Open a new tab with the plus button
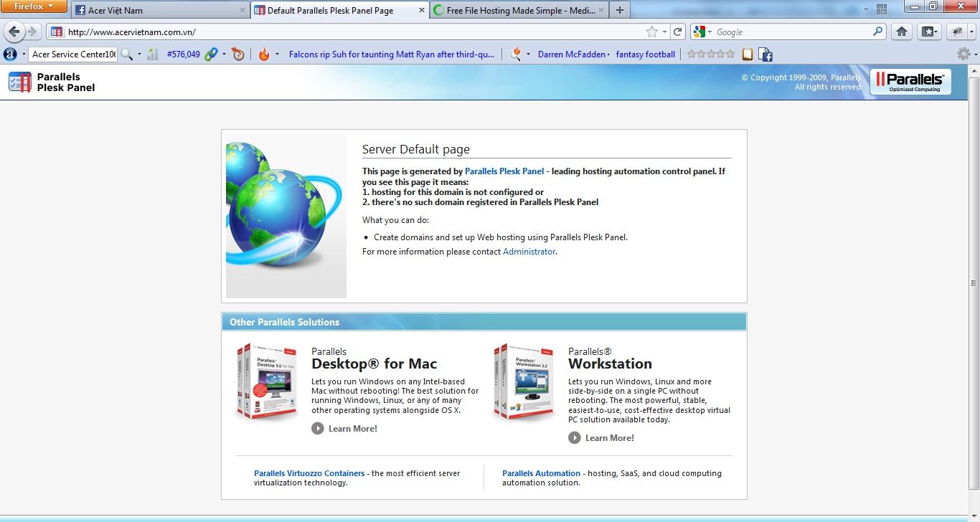980x522 pixels. [x=620, y=10]
